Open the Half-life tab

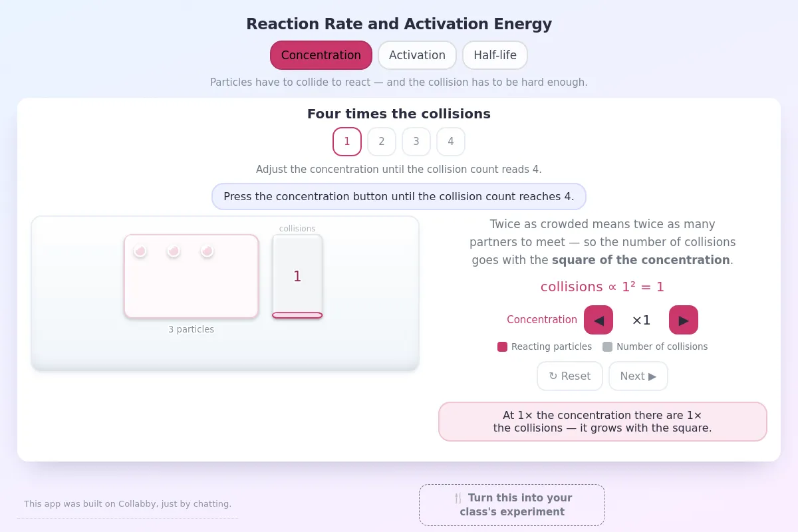tap(495, 55)
